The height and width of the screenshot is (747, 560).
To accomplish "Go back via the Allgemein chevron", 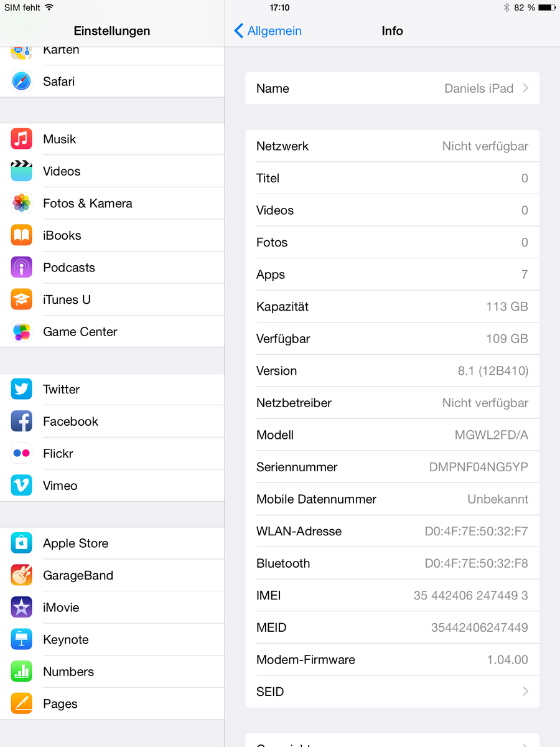I will [x=239, y=31].
